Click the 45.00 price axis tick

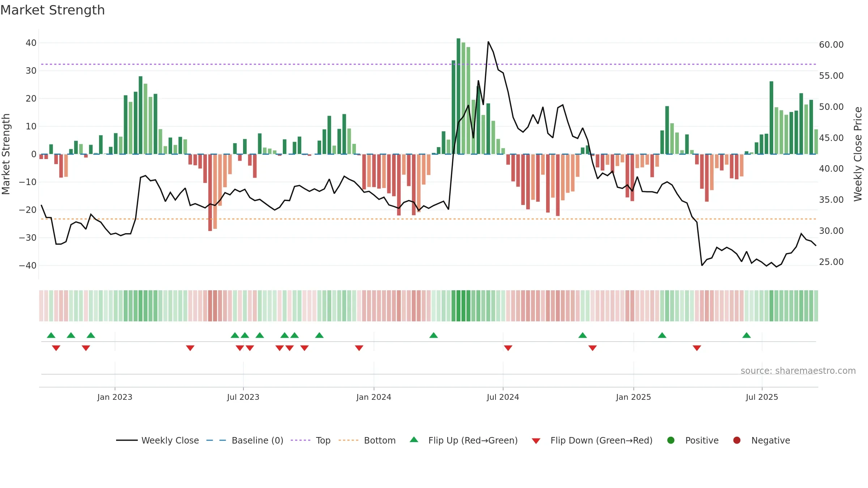pyautogui.click(x=831, y=138)
